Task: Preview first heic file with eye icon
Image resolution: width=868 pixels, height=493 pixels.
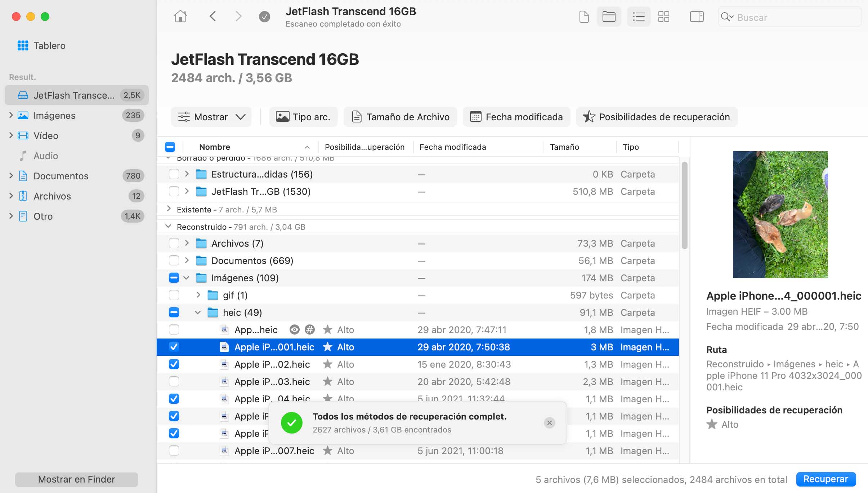Action: [x=294, y=330]
